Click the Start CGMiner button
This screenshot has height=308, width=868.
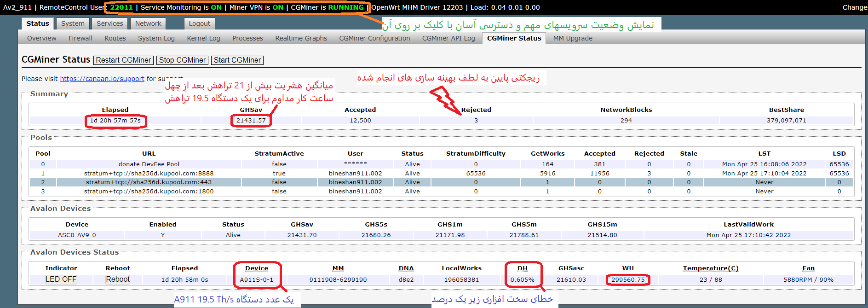point(237,60)
